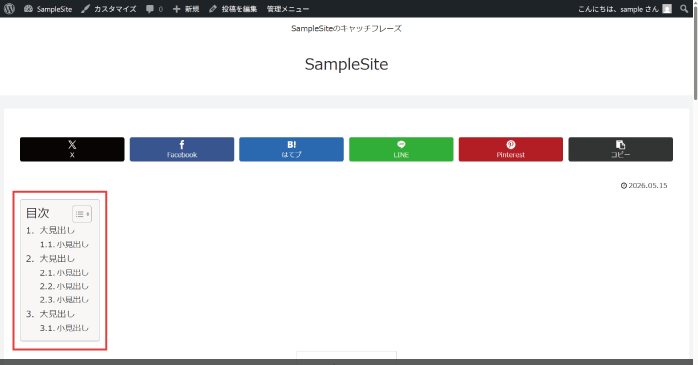Open the admin bar search magnifier
The image size is (698, 365).
[684, 9]
